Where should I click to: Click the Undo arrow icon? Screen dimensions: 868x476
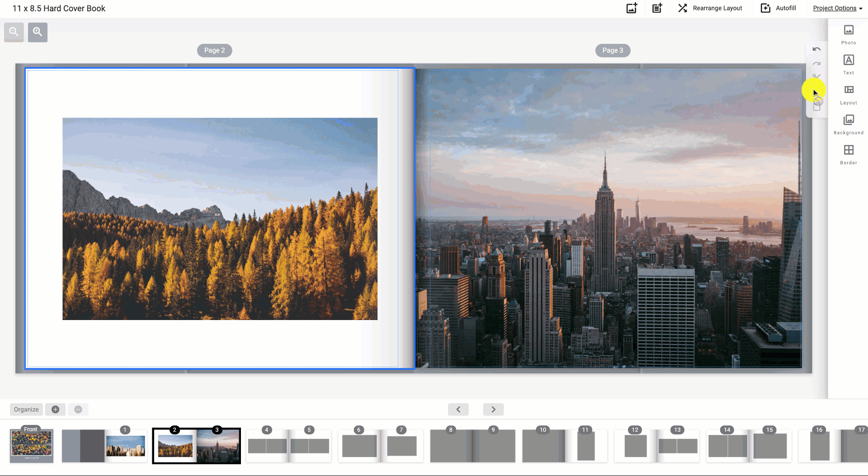pyautogui.click(x=816, y=49)
